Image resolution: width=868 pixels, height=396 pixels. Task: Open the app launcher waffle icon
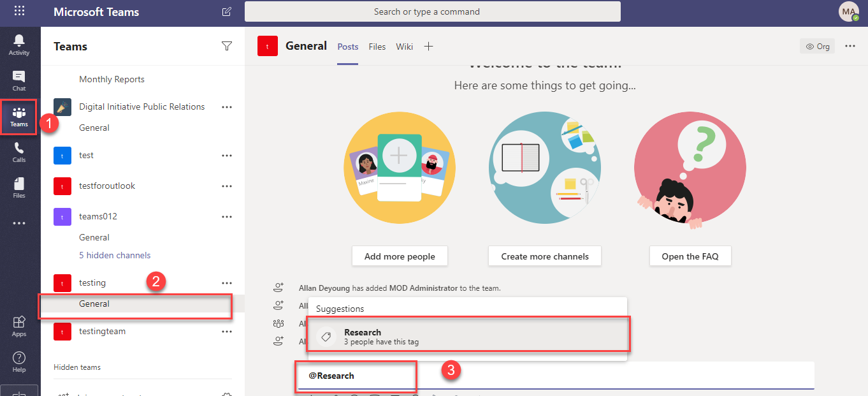(19, 11)
